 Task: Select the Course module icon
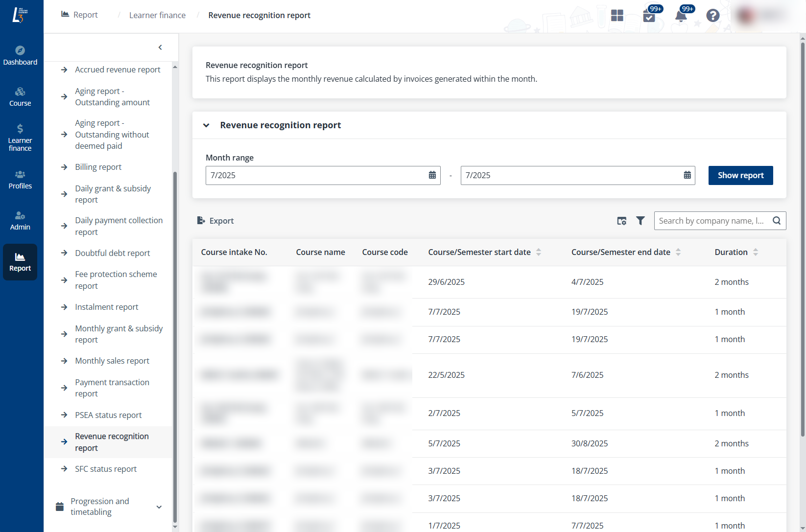pos(20,96)
